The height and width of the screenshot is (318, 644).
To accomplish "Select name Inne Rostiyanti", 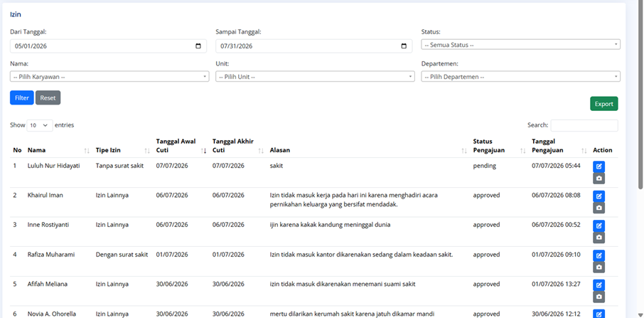I will coord(48,225).
